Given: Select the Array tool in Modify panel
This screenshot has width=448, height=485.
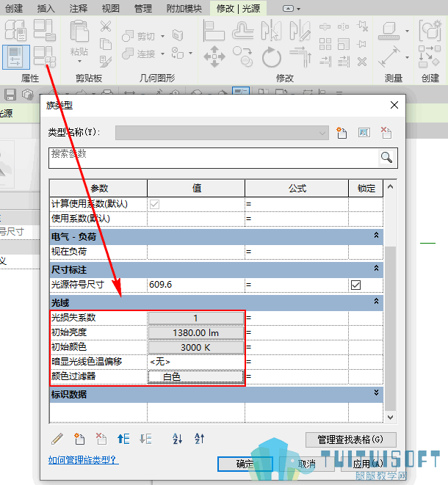Looking at the screenshot, I should 325,44.
